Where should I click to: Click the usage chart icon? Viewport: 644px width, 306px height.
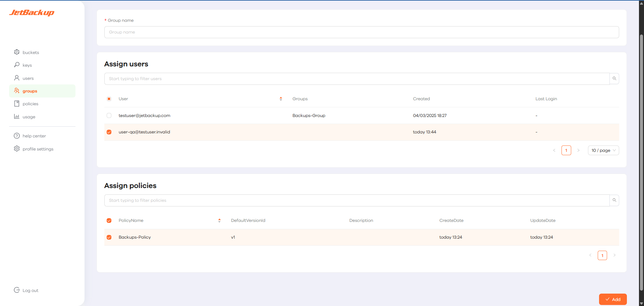pos(17,116)
